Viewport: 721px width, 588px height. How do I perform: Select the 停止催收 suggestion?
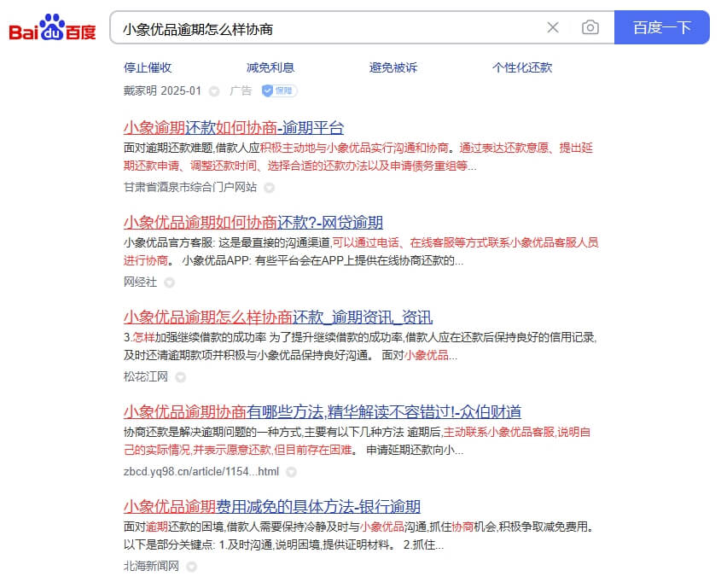pos(148,67)
